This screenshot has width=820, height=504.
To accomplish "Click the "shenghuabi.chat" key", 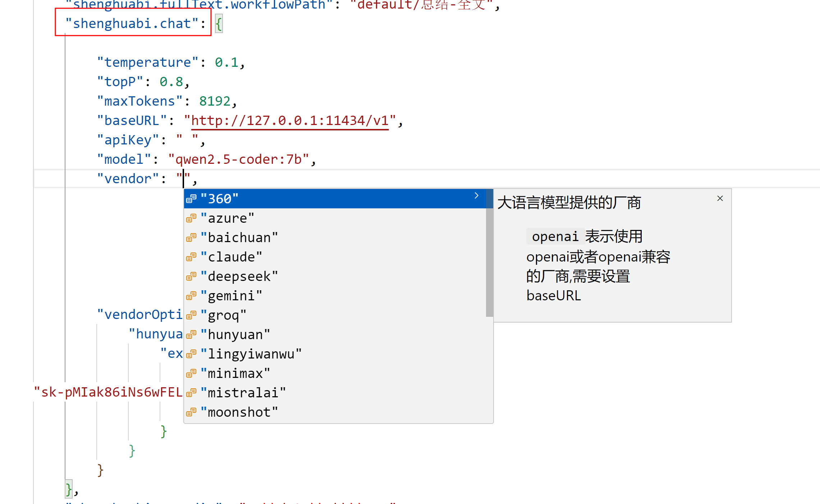I will 132,24.
